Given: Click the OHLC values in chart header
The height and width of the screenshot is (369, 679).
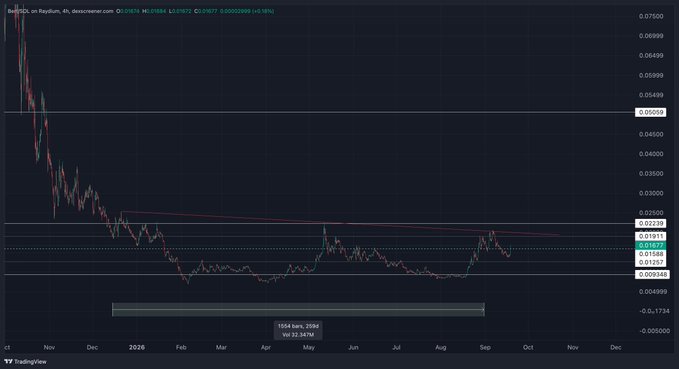Looking at the screenshot, I should coord(195,11).
